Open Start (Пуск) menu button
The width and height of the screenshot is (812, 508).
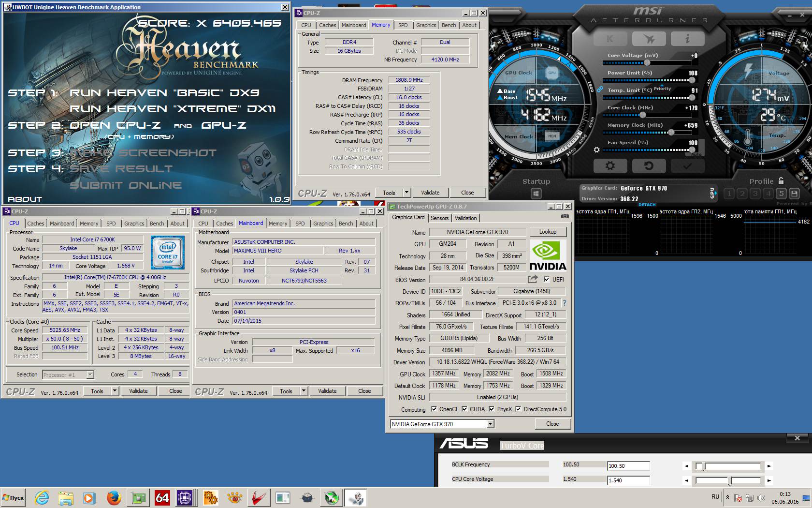(14, 497)
